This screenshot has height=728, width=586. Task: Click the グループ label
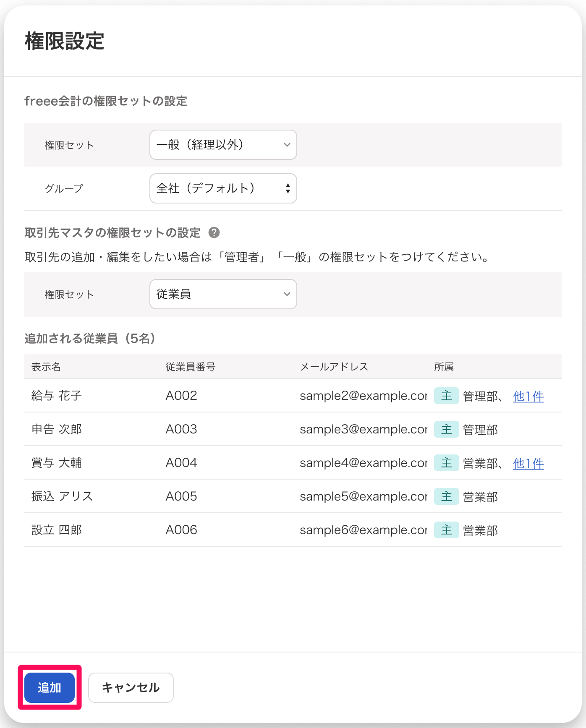(x=64, y=188)
